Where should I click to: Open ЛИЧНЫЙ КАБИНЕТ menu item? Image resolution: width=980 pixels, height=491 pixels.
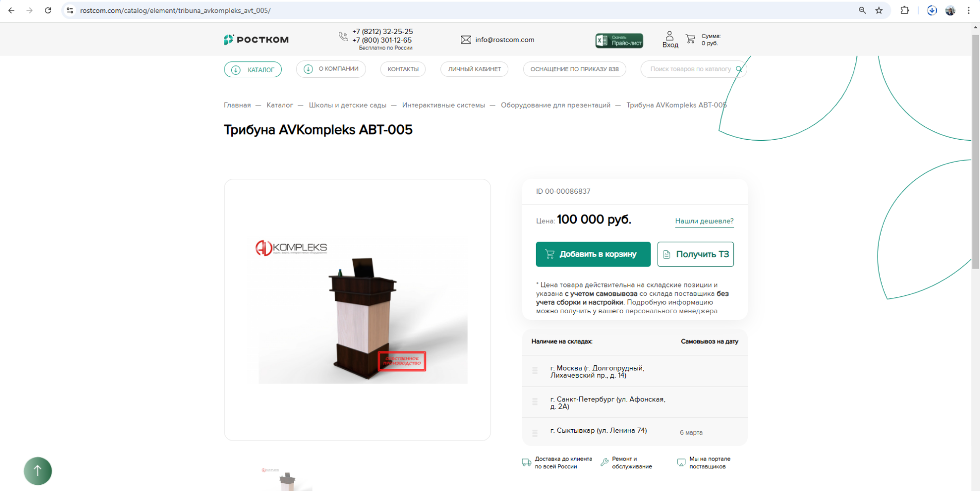pyautogui.click(x=474, y=69)
